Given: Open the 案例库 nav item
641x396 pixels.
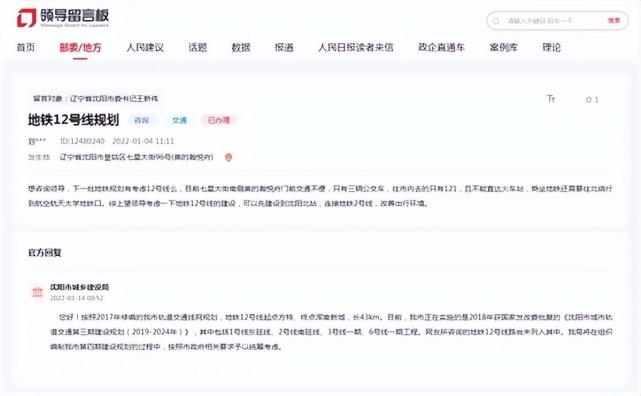Looking at the screenshot, I should coord(503,47).
